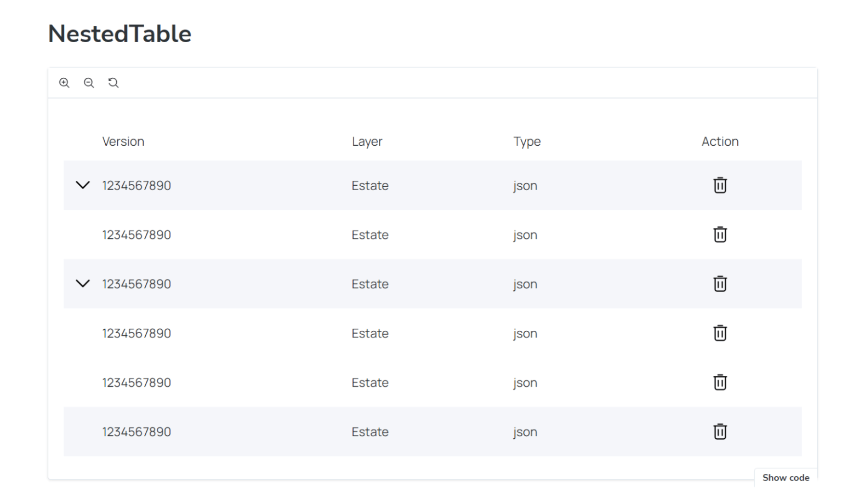Click the zoom out magnifier icon
Viewport: 842px width, 504px height.
point(89,82)
